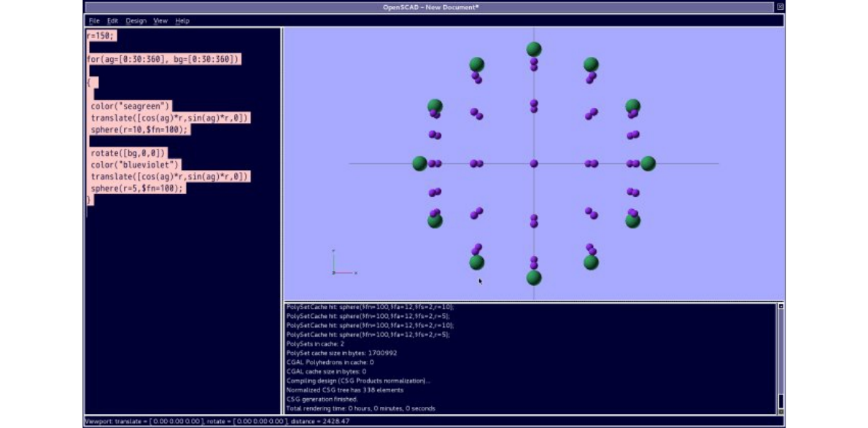868x428 pixels.
Task: Click "PolySet cache size in bytes: 1700992"
Action: pyautogui.click(x=341, y=353)
